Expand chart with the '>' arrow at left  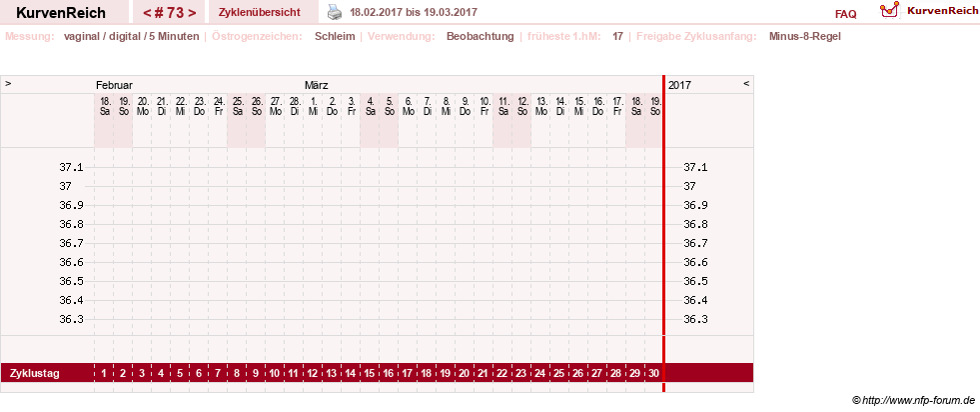click(x=8, y=83)
